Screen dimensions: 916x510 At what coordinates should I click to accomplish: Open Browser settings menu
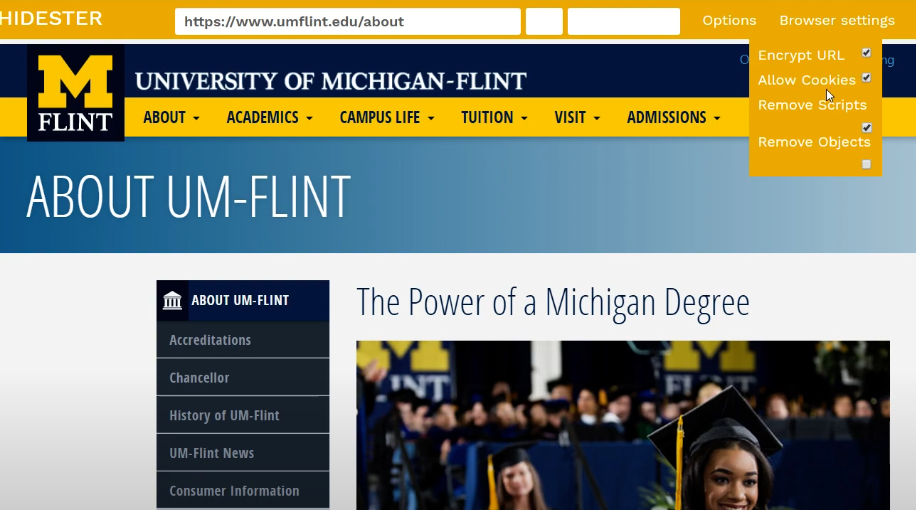[x=837, y=20]
